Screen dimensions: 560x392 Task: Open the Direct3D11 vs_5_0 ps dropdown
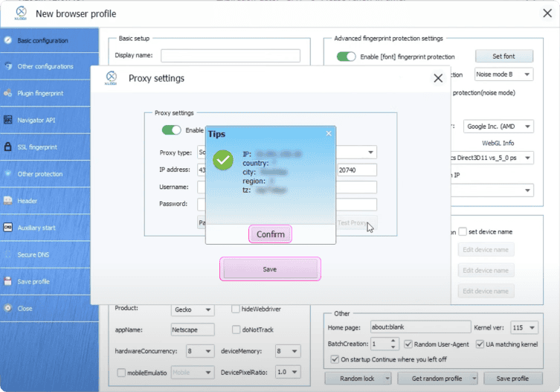(492, 158)
